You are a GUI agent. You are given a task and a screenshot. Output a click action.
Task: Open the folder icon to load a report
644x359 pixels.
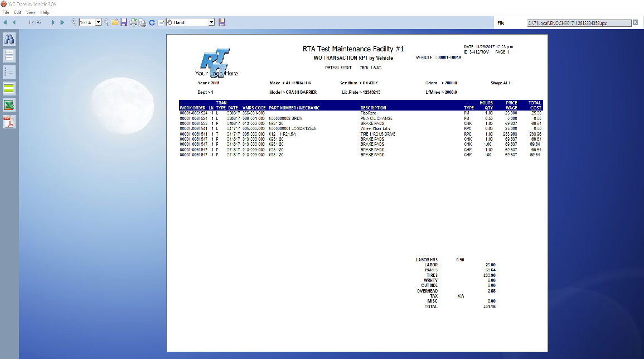pos(115,22)
